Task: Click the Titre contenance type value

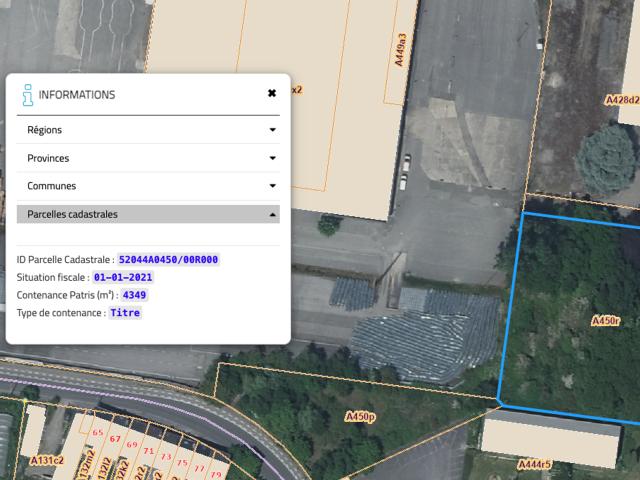Action: click(126, 313)
